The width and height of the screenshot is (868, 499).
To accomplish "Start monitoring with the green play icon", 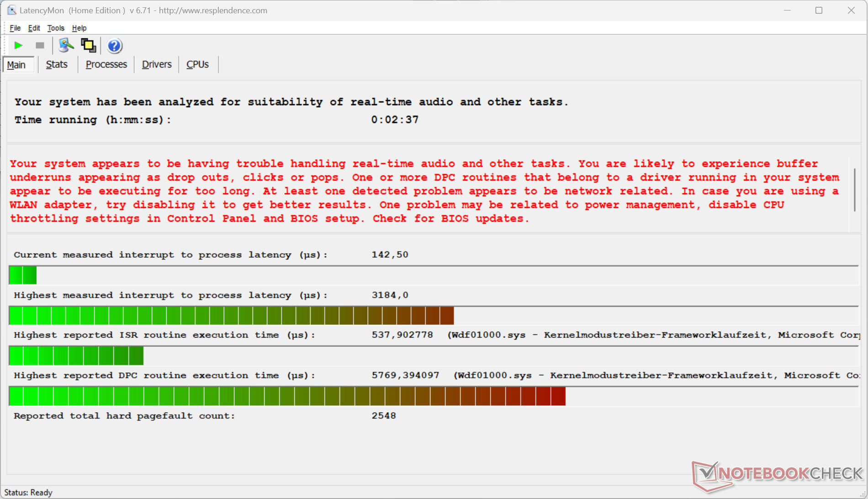I will pos(18,45).
